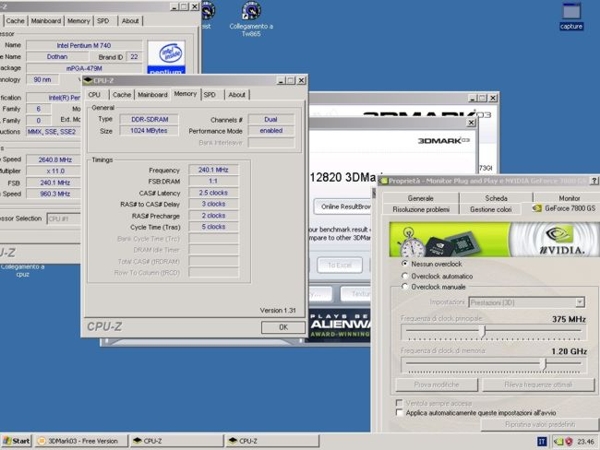The image size is (600, 450).
Task: Click 'Online ResultBrowser' button in 3DMark
Action: tap(343, 207)
